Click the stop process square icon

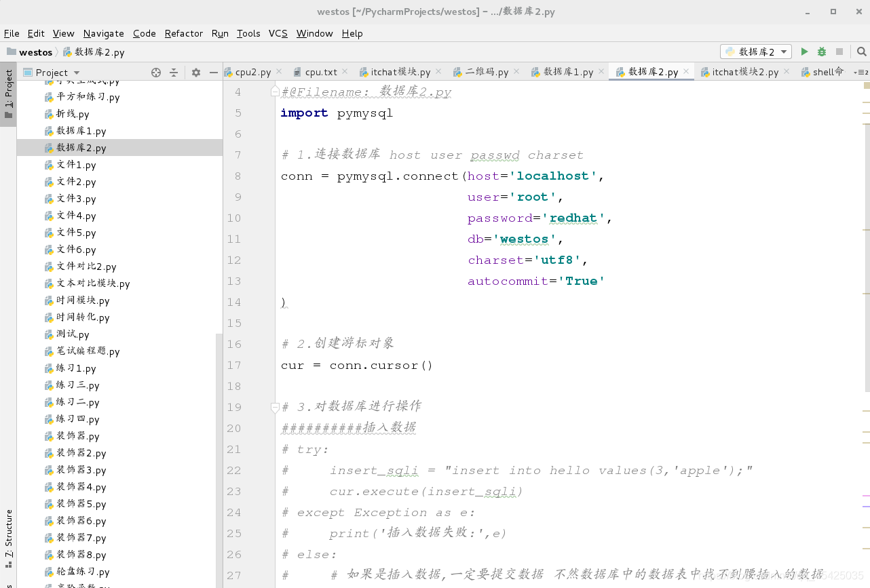tap(839, 52)
